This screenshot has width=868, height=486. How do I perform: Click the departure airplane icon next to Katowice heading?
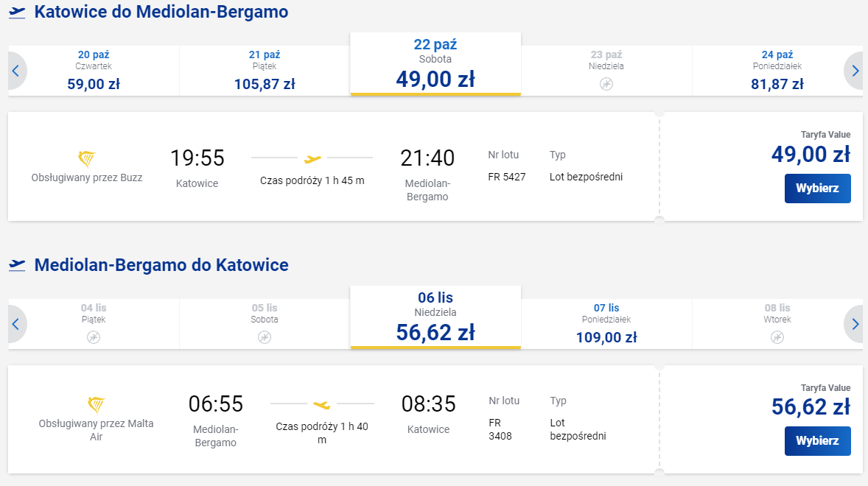(16, 13)
